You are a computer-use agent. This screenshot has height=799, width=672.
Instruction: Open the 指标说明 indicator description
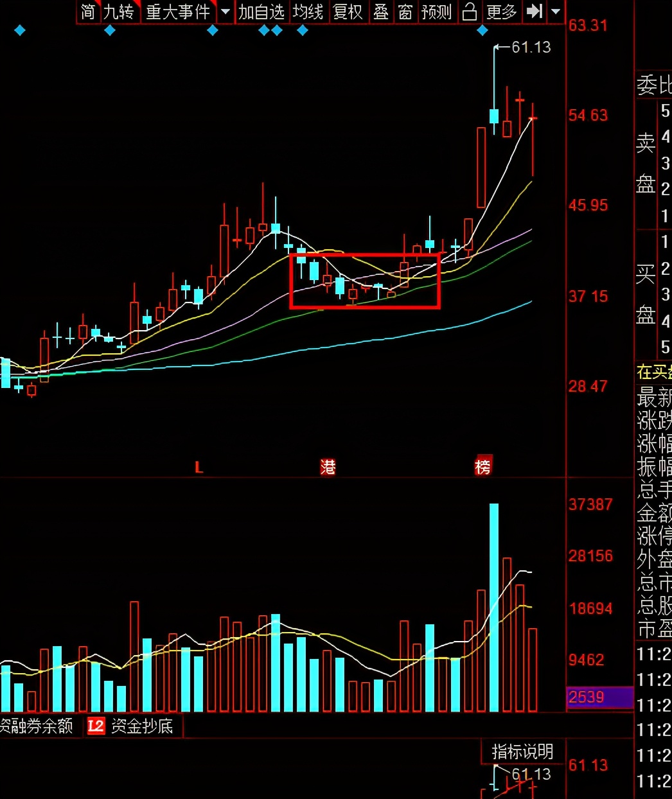(x=522, y=751)
